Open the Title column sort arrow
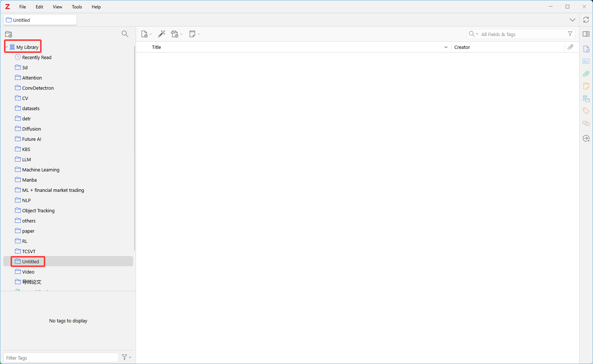Image resolution: width=593 pixels, height=364 pixels. (446, 47)
